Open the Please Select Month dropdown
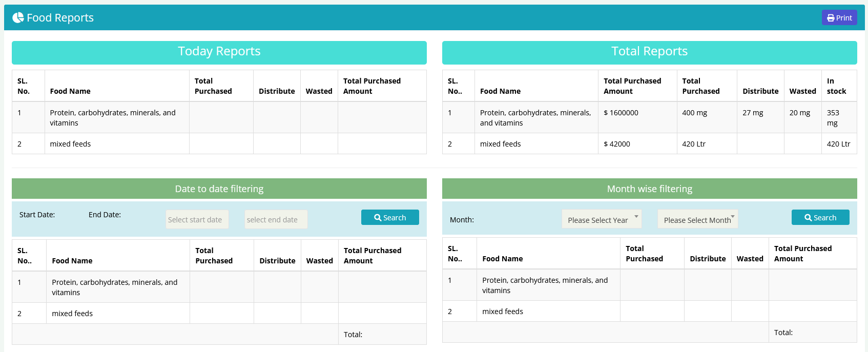 [x=698, y=220]
